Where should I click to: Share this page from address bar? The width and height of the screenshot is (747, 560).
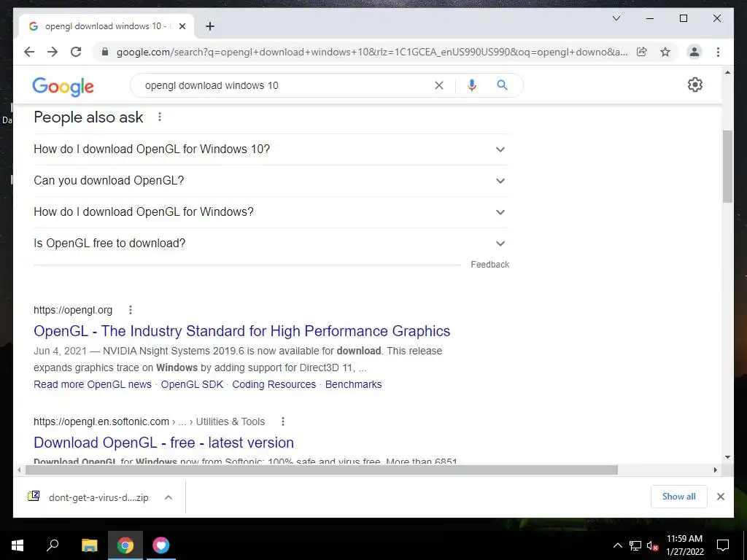[642, 52]
